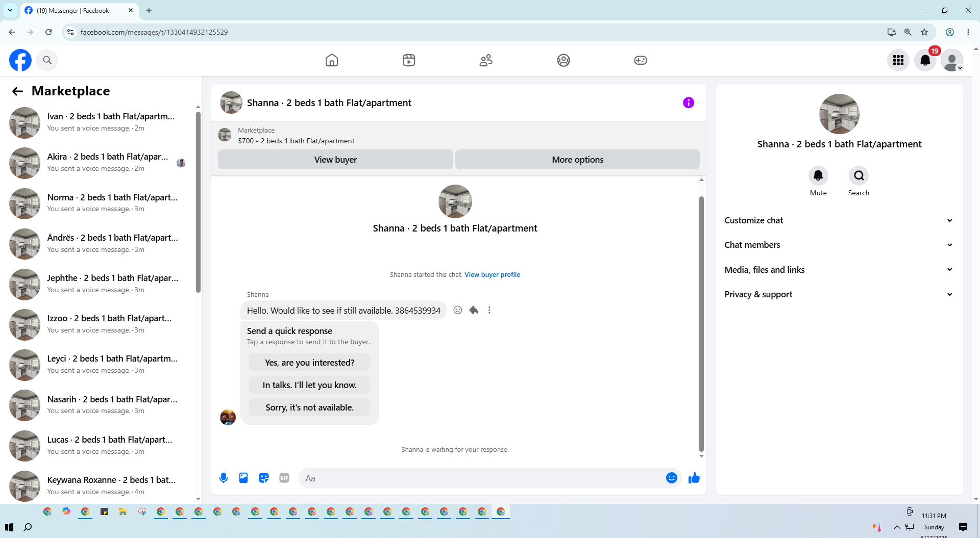Click More options button
Viewport: 980px width, 538px height.
point(577,160)
